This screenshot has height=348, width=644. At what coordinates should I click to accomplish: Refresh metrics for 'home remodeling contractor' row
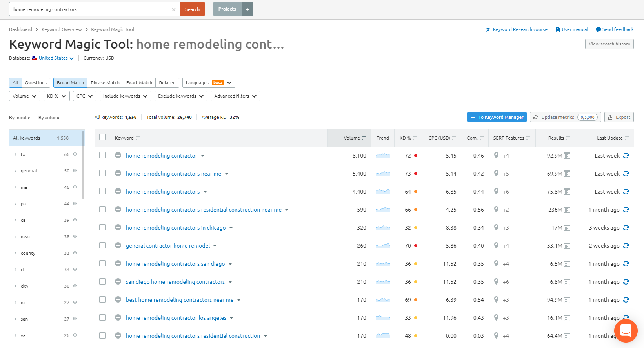pyautogui.click(x=626, y=156)
